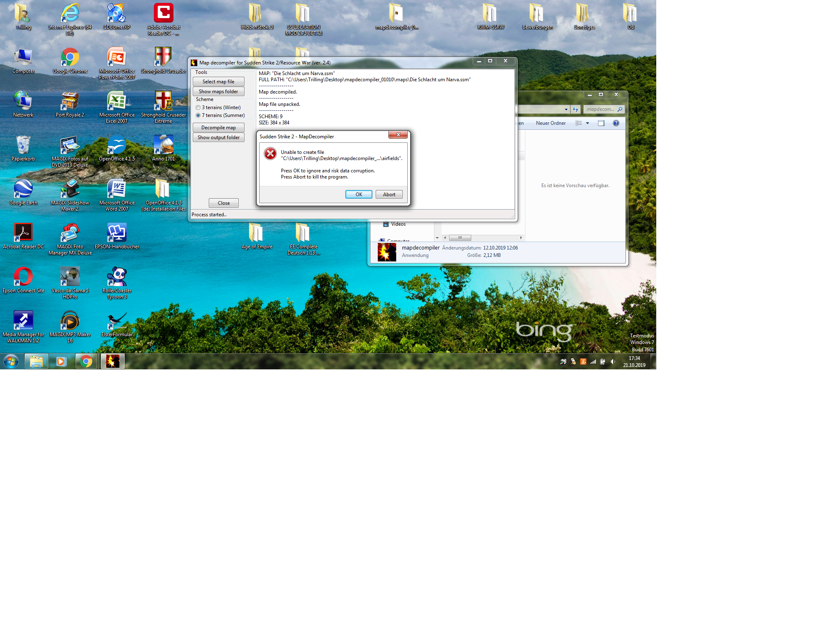Click OK in the MapDecompiler error dialog
840x623 pixels.
click(358, 195)
